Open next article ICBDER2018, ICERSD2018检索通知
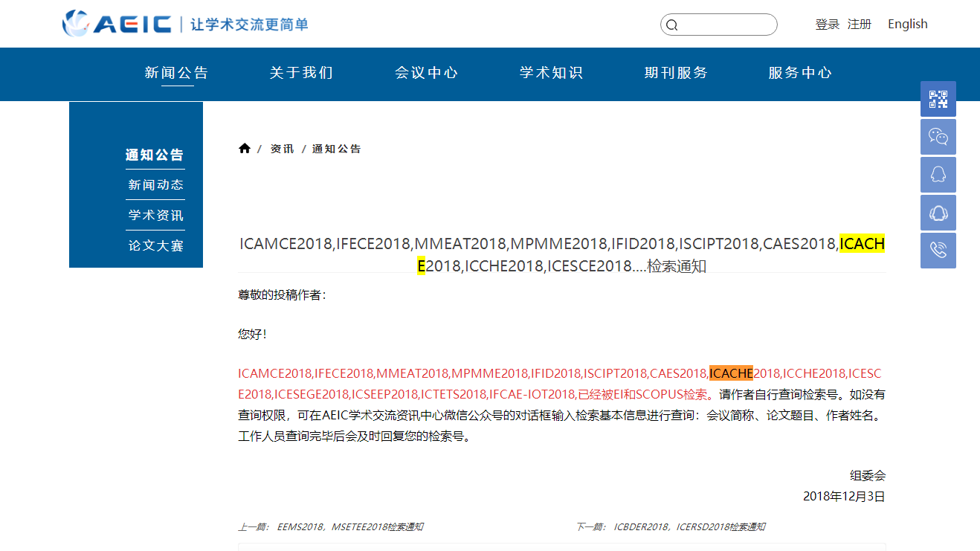The width and height of the screenshot is (980, 551). coord(689,527)
